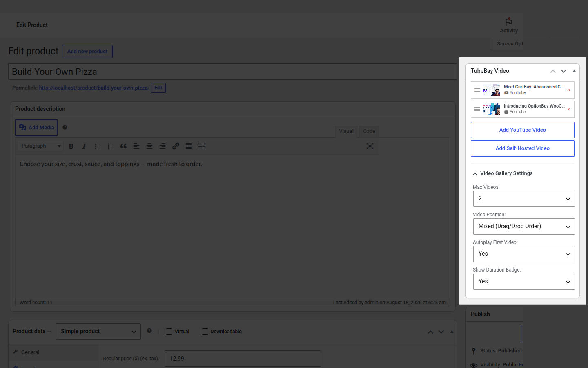Open Meet CartBay video thumbnail
This screenshot has height=368, width=588.
click(492, 90)
